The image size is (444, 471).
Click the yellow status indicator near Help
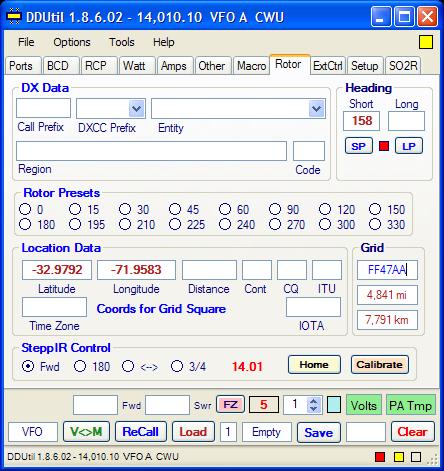point(426,42)
